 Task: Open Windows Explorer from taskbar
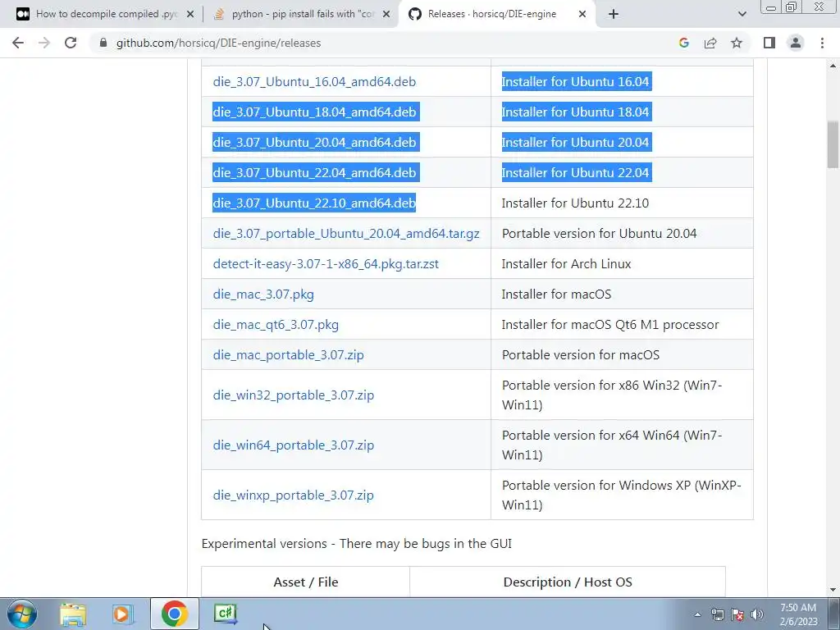click(x=73, y=614)
